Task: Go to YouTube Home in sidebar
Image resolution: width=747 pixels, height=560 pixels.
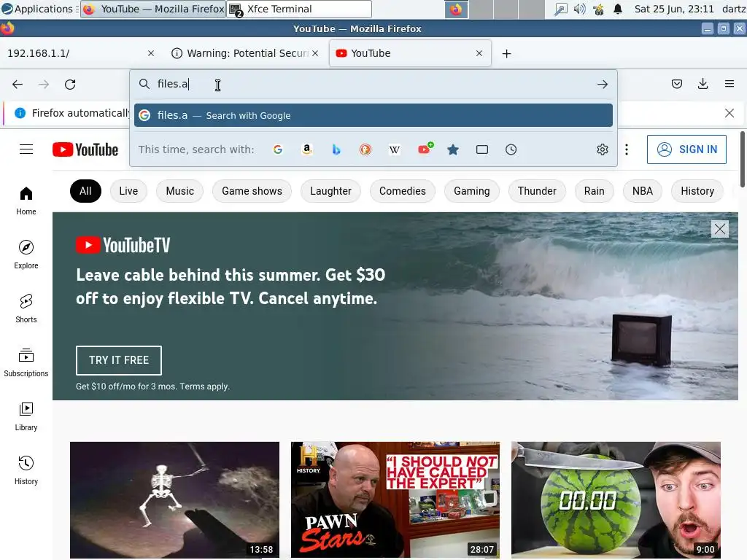Action: click(26, 201)
